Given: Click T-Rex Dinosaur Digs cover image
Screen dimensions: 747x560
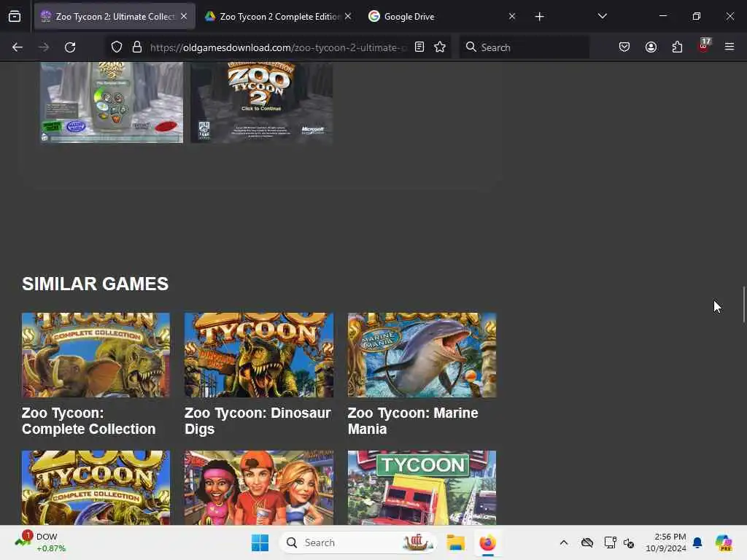Looking at the screenshot, I should [x=259, y=355].
